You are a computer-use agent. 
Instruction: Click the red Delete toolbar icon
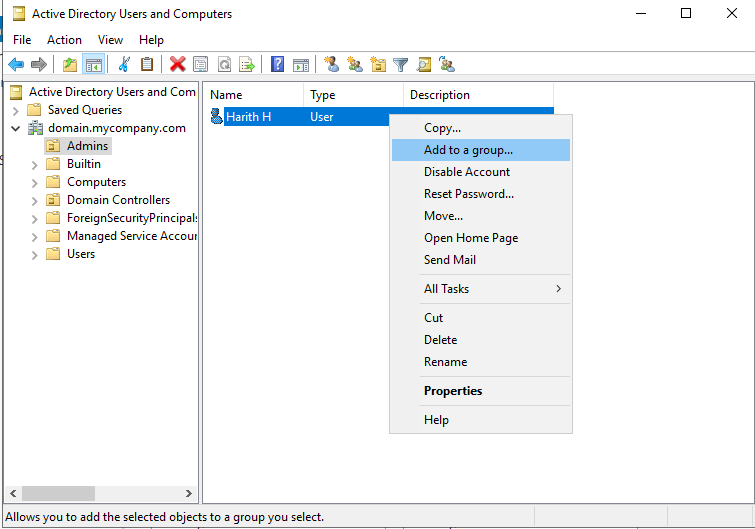177,65
